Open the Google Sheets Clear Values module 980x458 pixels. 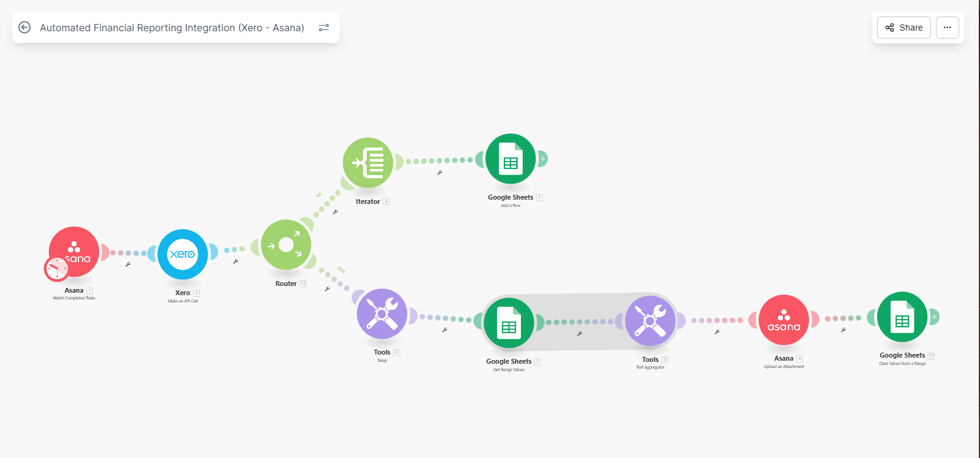pyautogui.click(x=902, y=317)
